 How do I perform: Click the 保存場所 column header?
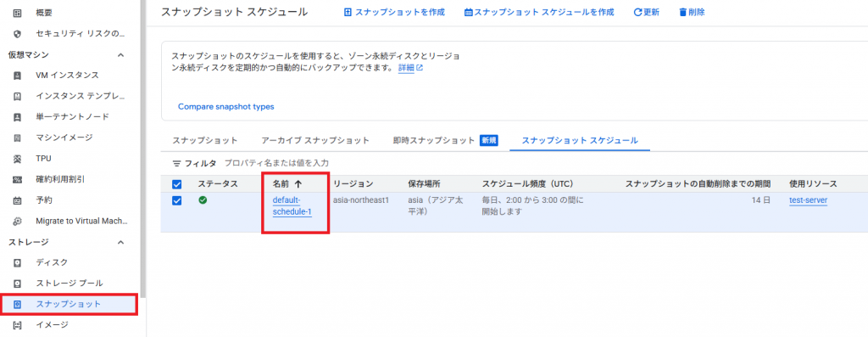pos(425,184)
